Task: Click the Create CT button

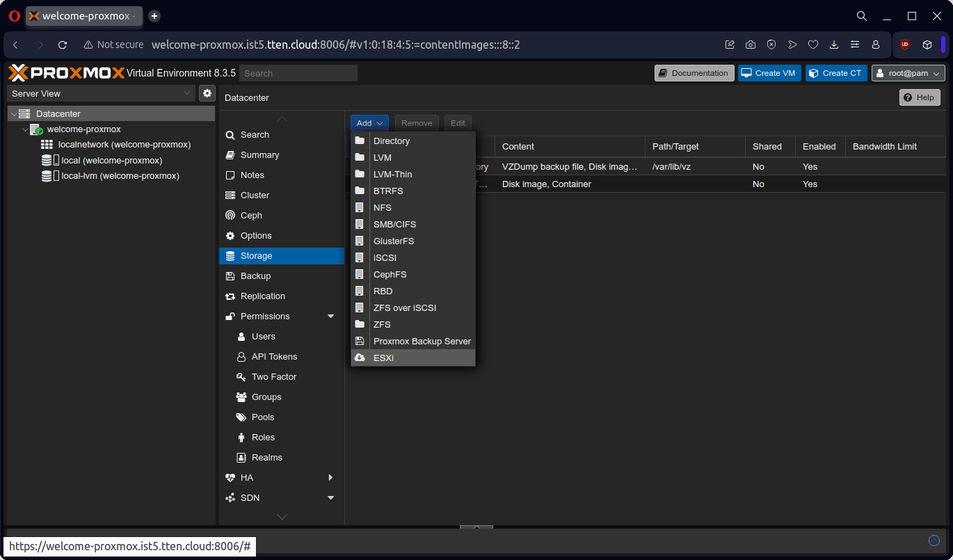Action: coord(836,73)
